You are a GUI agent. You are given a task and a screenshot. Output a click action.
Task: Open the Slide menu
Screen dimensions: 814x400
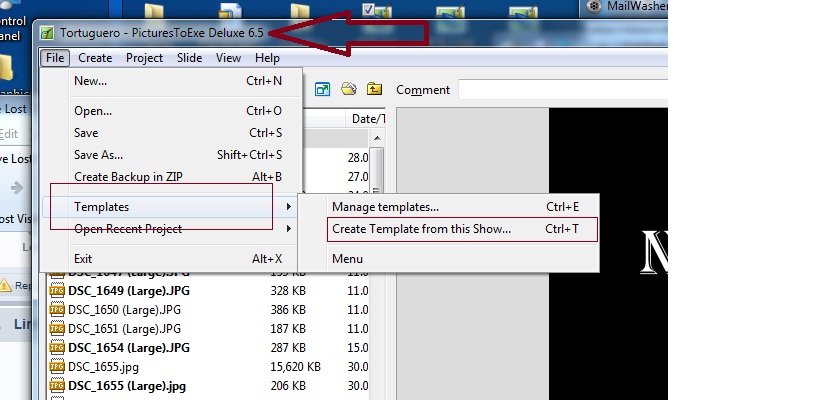tap(189, 58)
